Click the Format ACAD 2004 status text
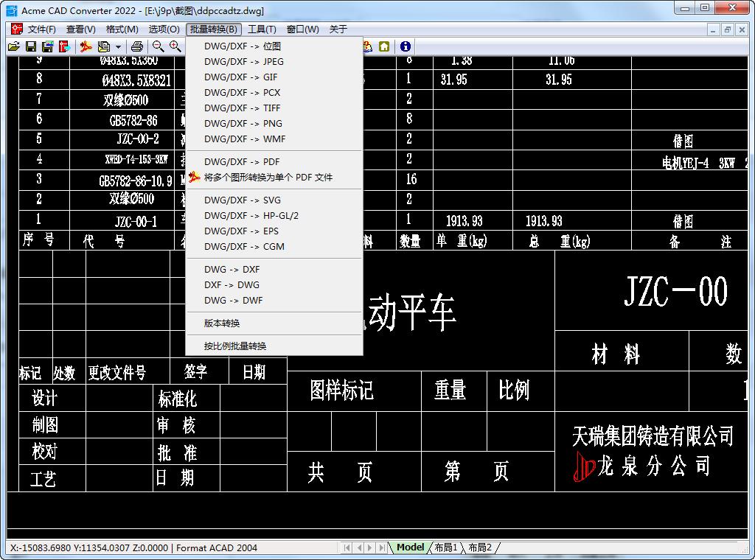 tap(217, 548)
